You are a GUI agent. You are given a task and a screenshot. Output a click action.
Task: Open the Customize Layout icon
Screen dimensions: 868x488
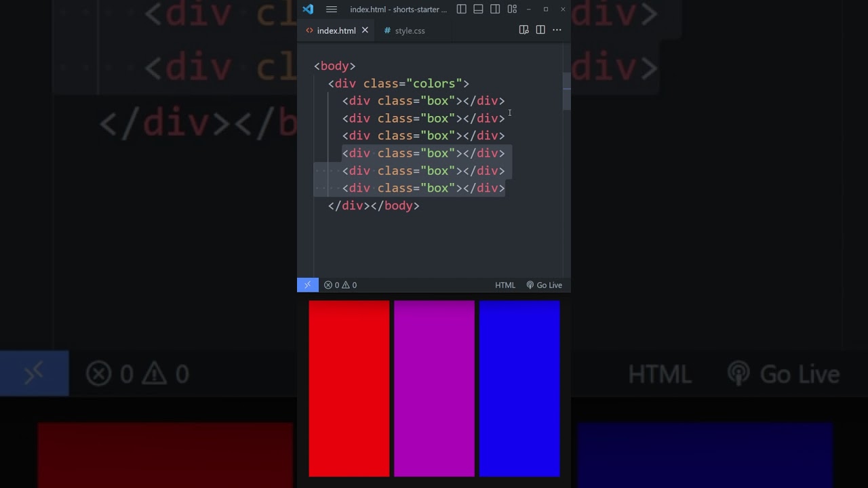[x=512, y=9]
